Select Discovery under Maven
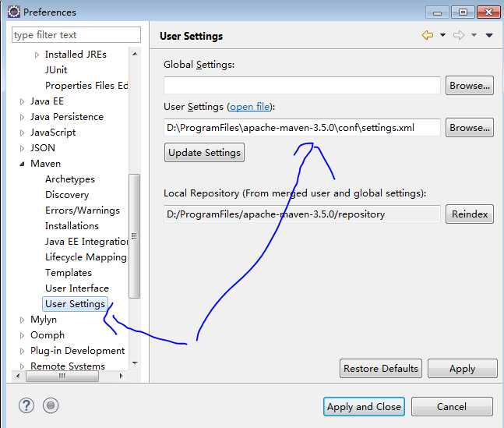Image resolution: width=504 pixels, height=428 pixels. click(x=67, y=195)
